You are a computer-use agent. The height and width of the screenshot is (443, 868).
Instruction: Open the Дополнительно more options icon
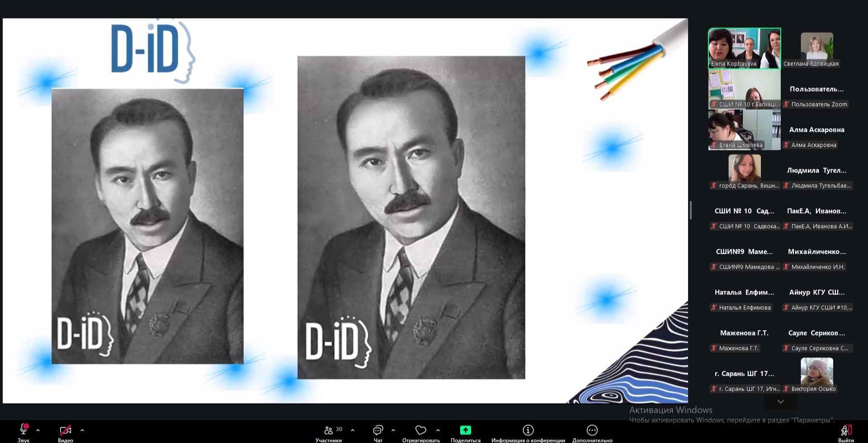[592, 430]
